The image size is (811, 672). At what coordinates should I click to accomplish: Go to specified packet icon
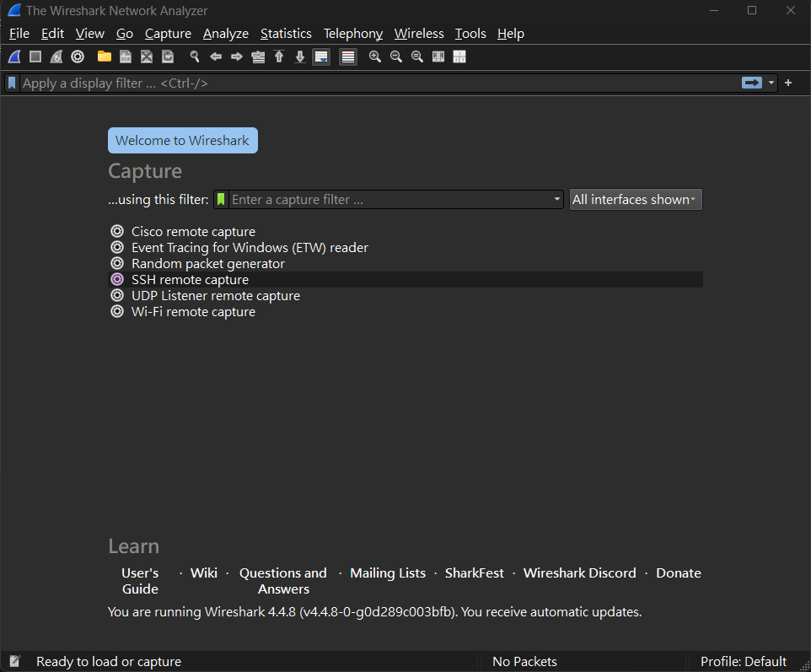[258, 56]
